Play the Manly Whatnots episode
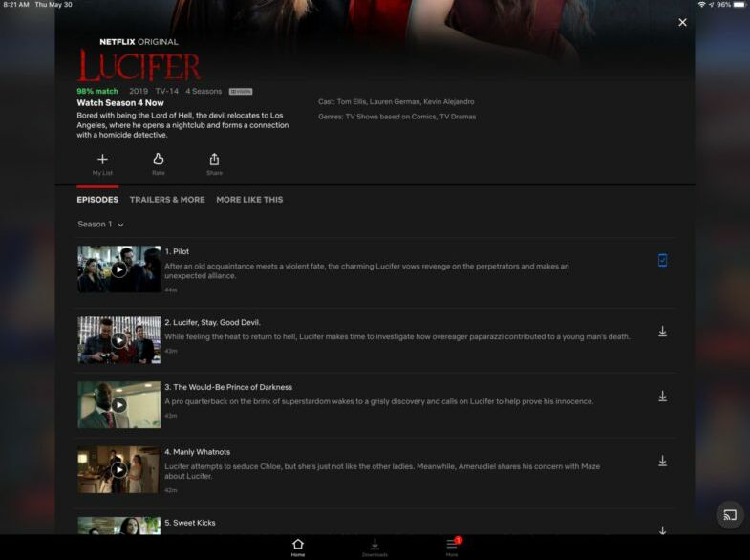This screenshot has height=560, width=750. (119, 470)
